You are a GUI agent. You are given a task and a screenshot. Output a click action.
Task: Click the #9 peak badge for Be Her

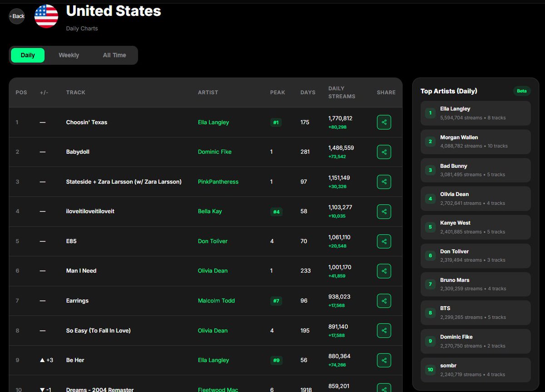coord(276,360)
